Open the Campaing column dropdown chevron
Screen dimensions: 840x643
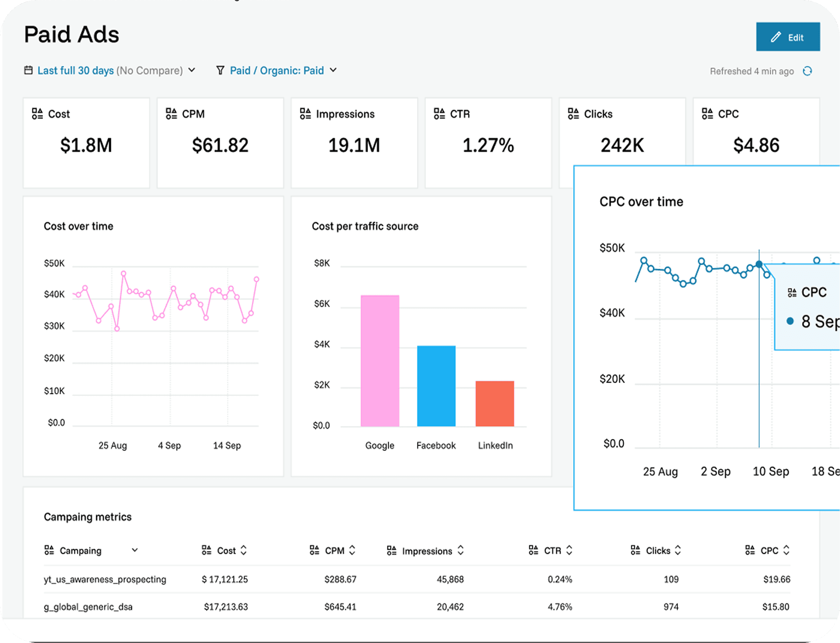135,550
